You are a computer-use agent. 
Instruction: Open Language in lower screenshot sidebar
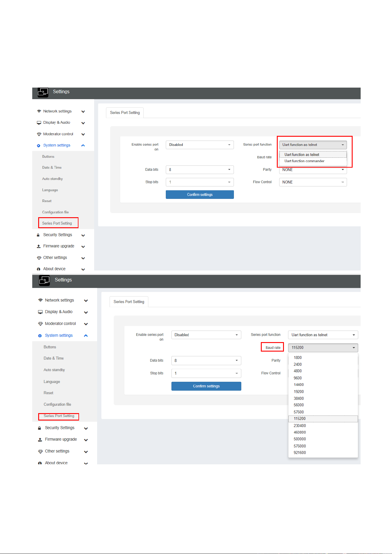52,382
